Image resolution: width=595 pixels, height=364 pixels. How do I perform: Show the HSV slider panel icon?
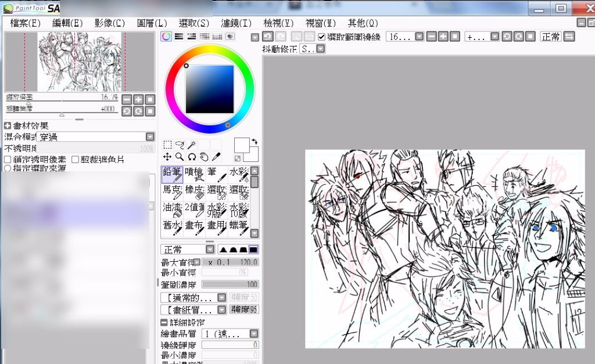(x=192, y=37)
